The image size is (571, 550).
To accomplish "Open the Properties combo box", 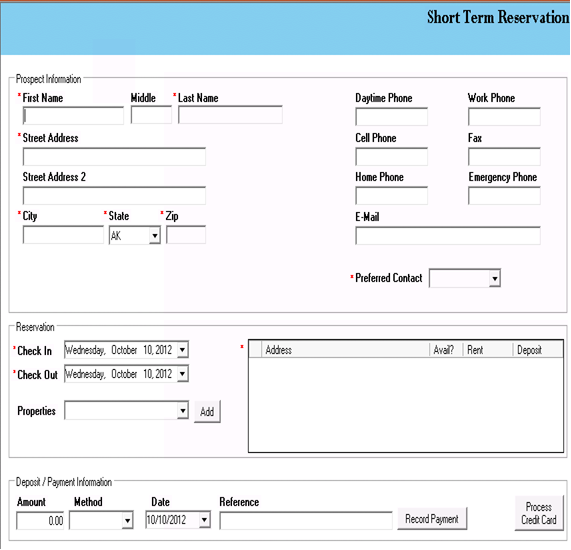I will [126, 411].
